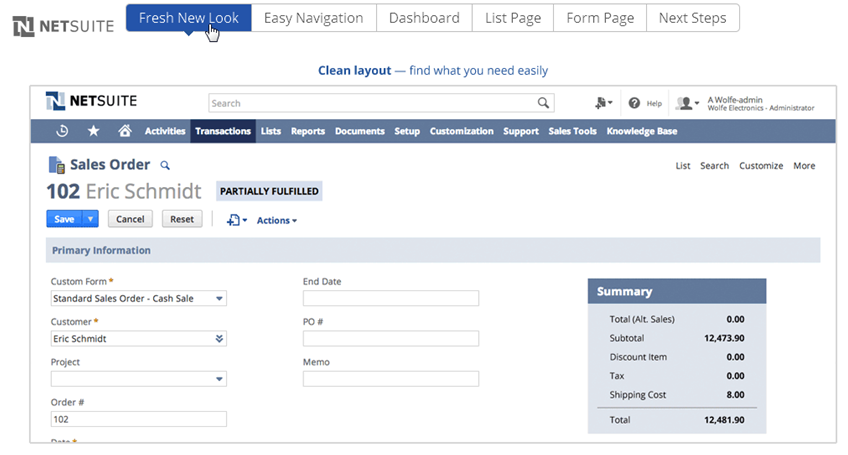Viewport: 848px width, 455px height.
Task: Click the Cancel button
Action: click(130, 219)
